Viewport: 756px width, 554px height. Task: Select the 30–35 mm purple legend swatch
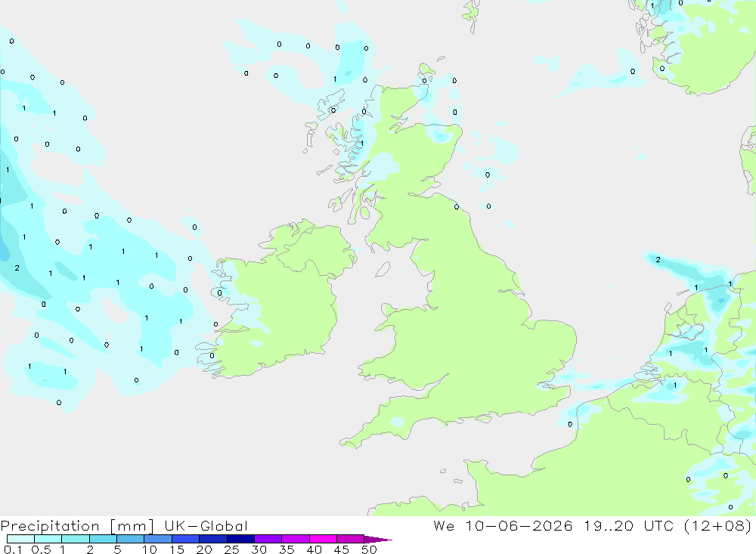point(268,539)
